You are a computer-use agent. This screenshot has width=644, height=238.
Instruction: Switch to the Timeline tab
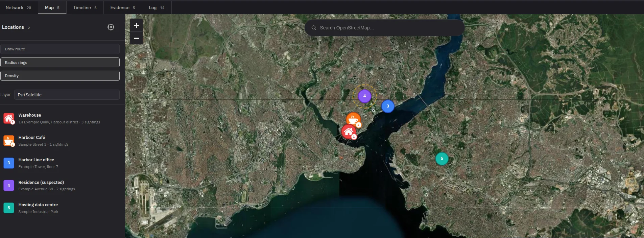click(x=85, y=7)
